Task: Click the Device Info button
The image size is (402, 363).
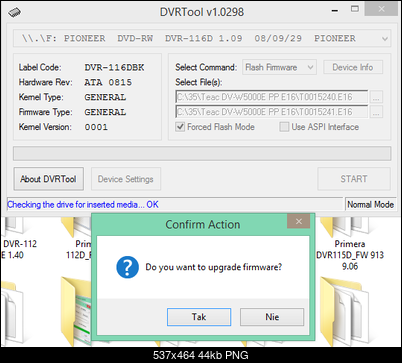Action: tap(353, 67)
